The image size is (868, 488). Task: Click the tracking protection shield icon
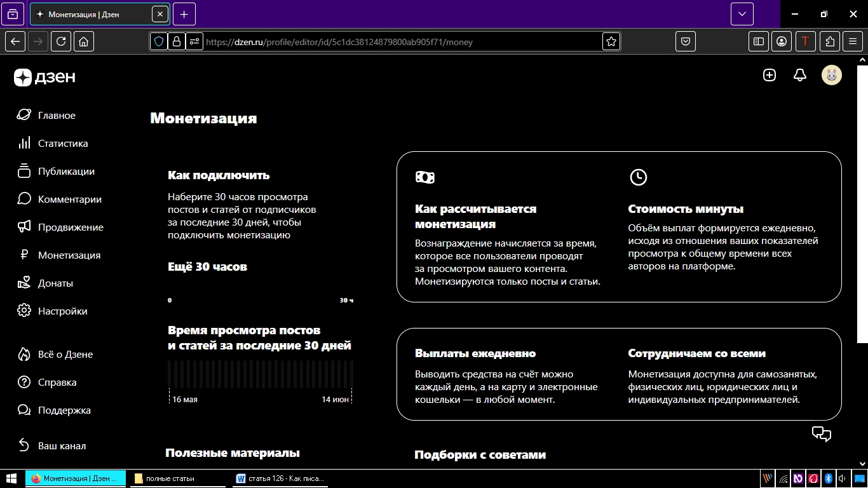click(159, 42)
